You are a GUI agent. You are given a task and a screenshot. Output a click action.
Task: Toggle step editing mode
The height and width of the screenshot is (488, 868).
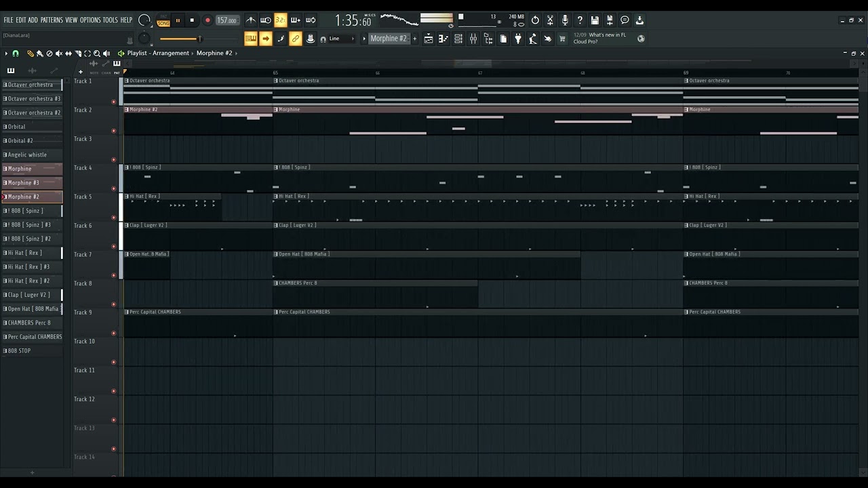[x=281, y=39]
